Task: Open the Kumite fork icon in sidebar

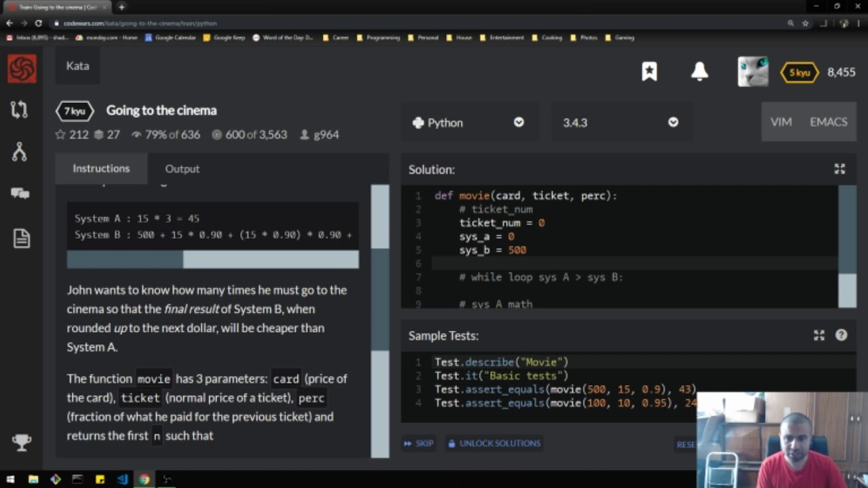Action: tap(20, 152)
